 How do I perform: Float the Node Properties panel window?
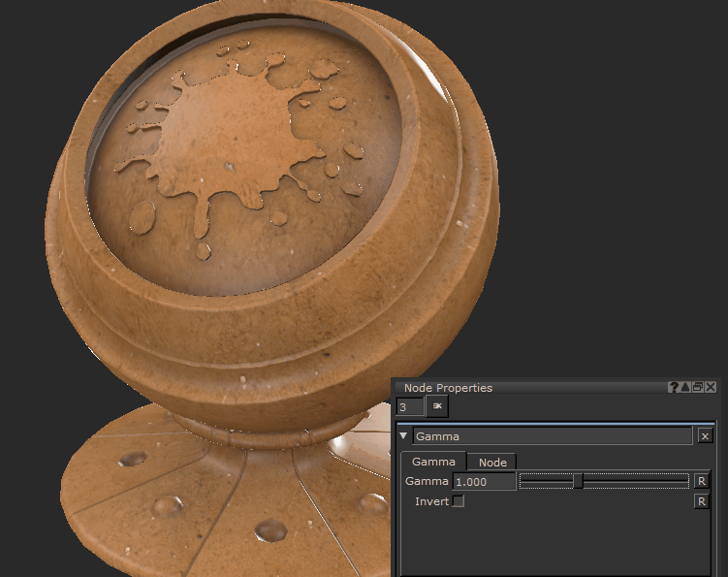click(698, 387)
